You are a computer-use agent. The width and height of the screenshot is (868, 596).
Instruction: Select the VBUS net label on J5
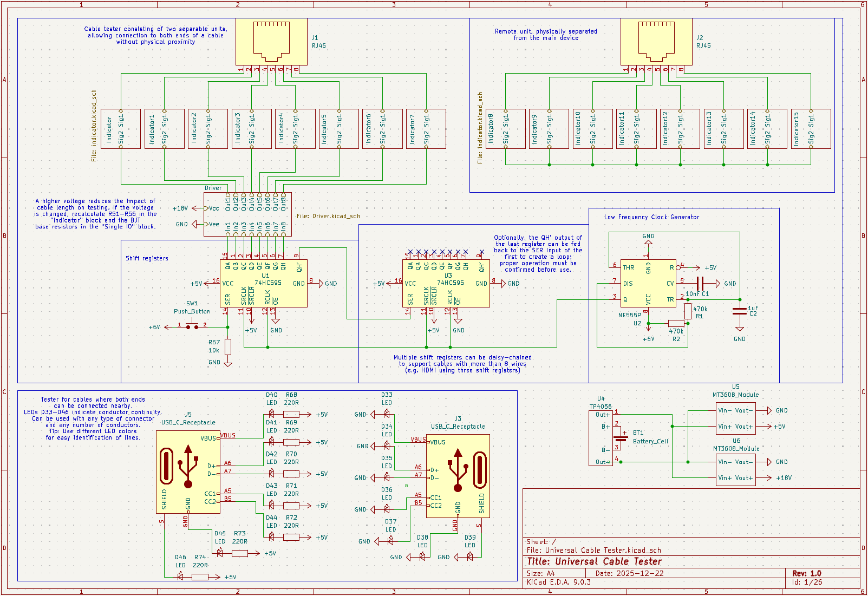[x=227, y=435]
